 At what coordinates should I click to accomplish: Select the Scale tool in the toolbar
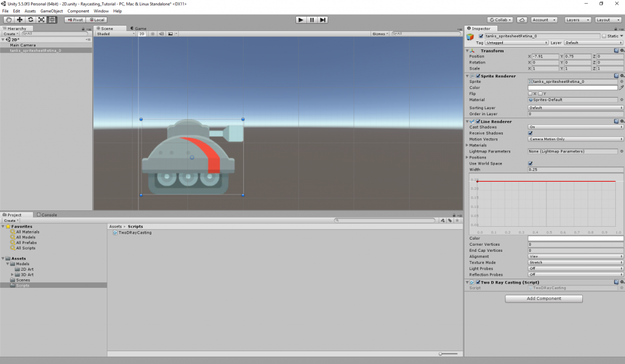[42, 20]
